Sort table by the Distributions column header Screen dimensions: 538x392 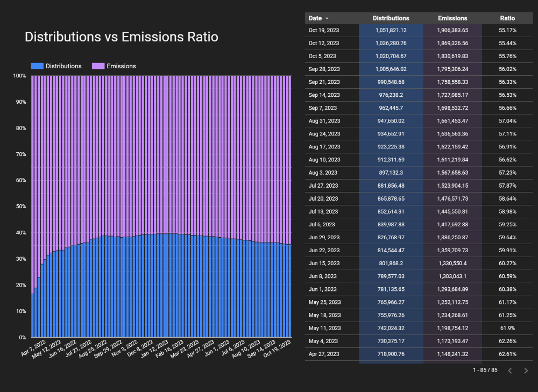[x=391, y=18]
